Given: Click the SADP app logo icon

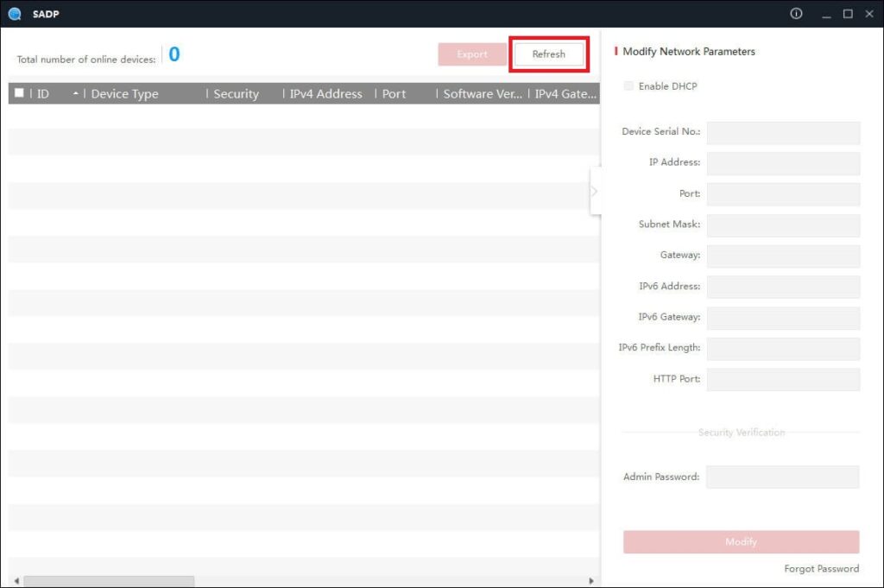Looking at the screenshot, I should (x=14, y=14).
